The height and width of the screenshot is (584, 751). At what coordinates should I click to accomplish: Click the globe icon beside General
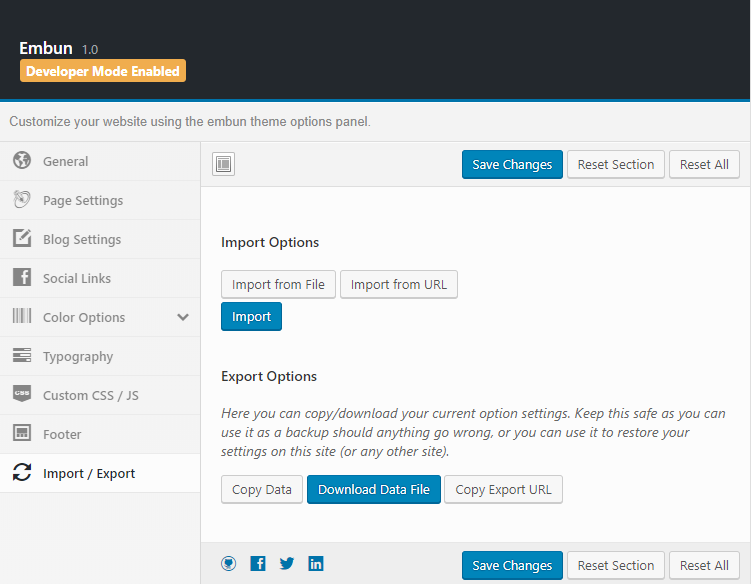point(22,160)
